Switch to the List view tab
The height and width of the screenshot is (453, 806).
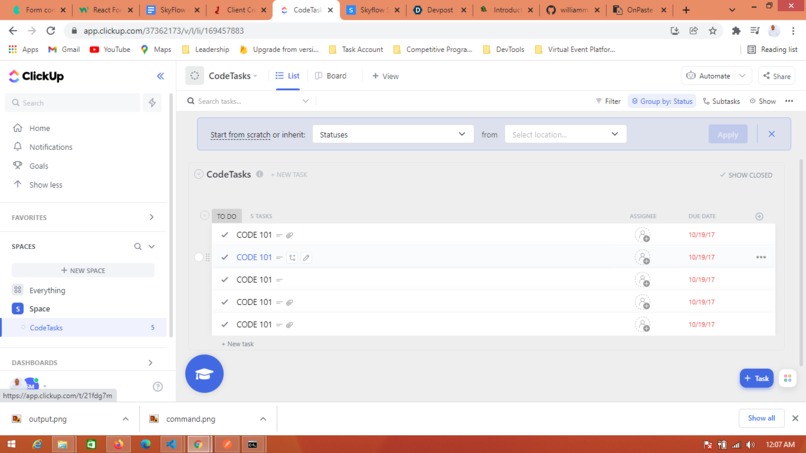click(x=287, y=76)
